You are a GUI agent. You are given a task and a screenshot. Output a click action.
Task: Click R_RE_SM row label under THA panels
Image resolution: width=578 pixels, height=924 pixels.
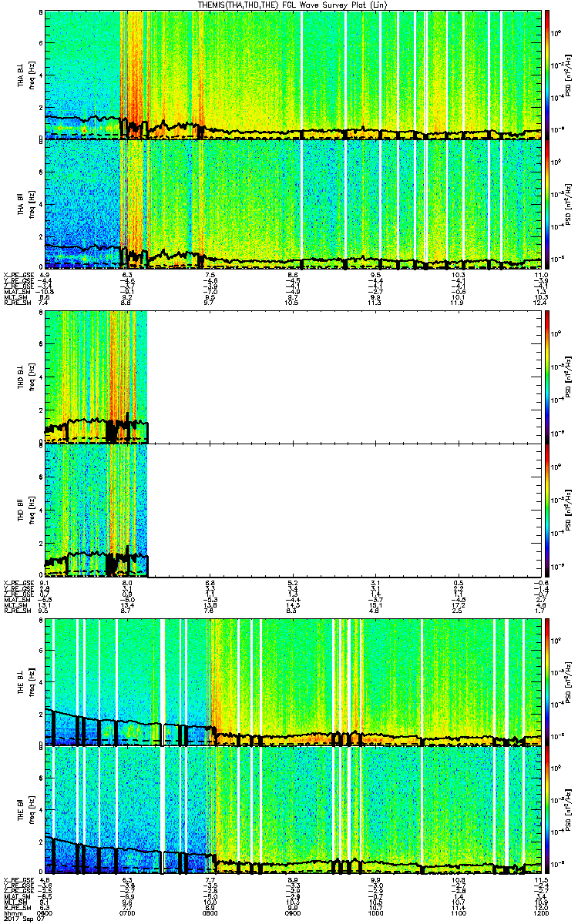click(x=16, y=303)
